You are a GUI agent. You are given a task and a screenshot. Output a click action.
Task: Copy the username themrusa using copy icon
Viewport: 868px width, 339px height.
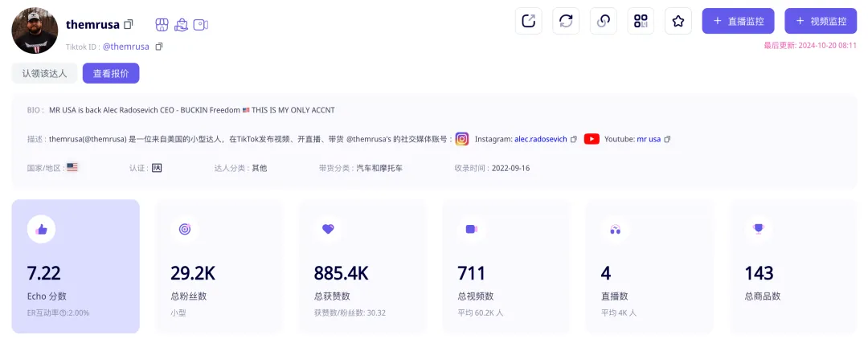(129, 25)
